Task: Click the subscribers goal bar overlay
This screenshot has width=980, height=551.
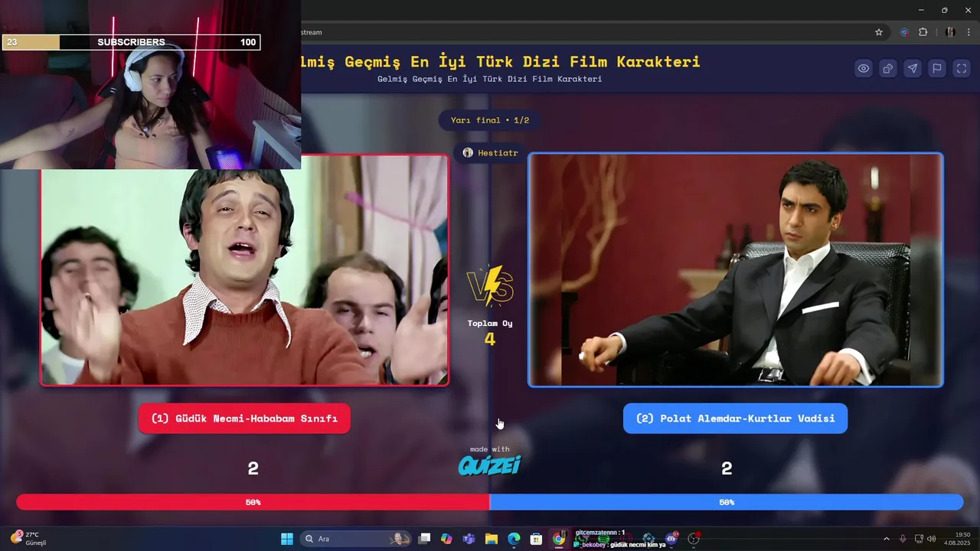Action: click(x=131, y=42)
